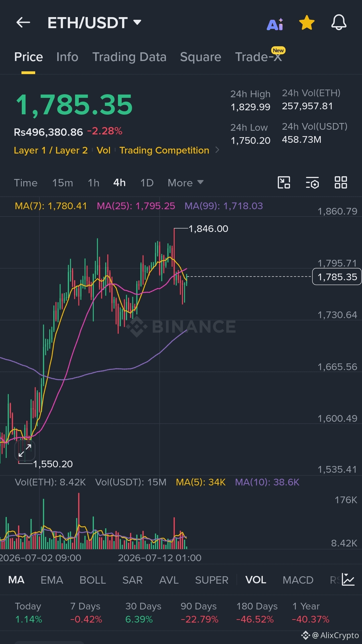Select the 15m interval
The width and height of the screenshot is (362, 644).
pos(63,183)
